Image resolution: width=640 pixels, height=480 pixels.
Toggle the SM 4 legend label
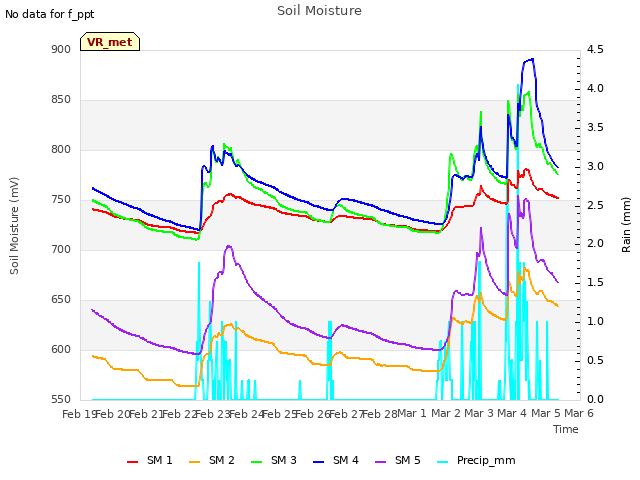(x=346, y=460)
